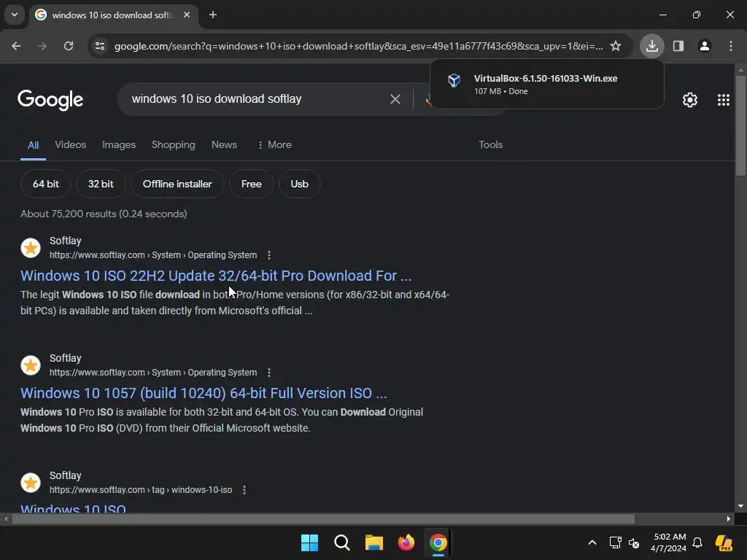Open the Windows Start menu
The height and width of the screenshot is (560, 747).
pyautogui.click(x=309, y=542)
